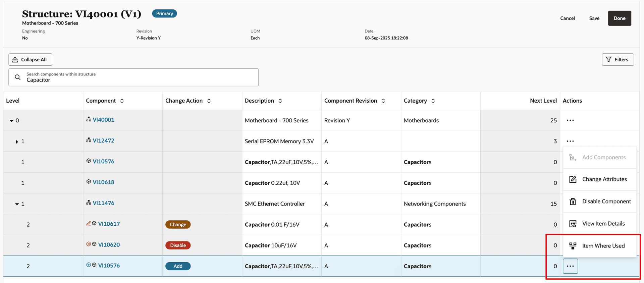This screenshot has height=283, width=644.
Task: Click the Change Attributes edit icon
Action: tap(573, 179)
